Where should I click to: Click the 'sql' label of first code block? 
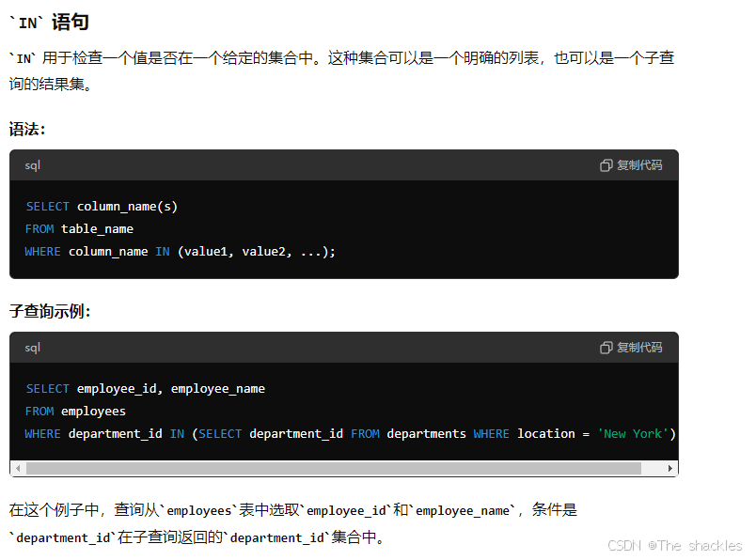coord(32,165)
